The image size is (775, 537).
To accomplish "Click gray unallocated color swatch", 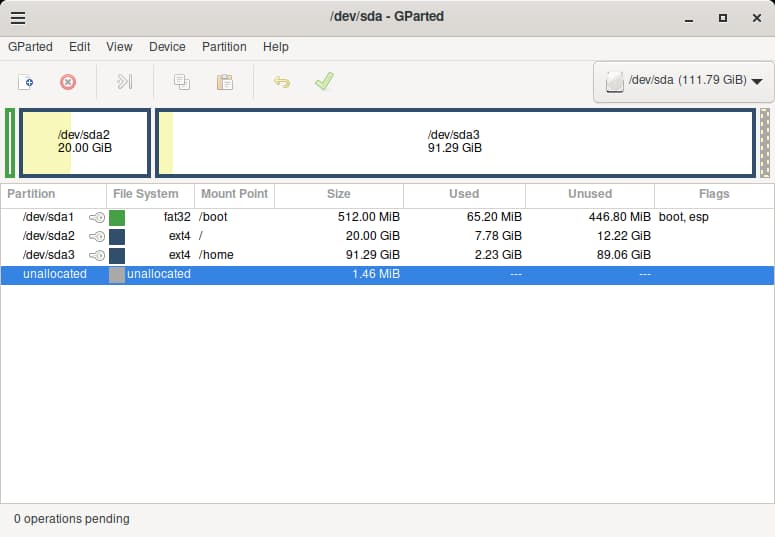I will coord(117,275).
